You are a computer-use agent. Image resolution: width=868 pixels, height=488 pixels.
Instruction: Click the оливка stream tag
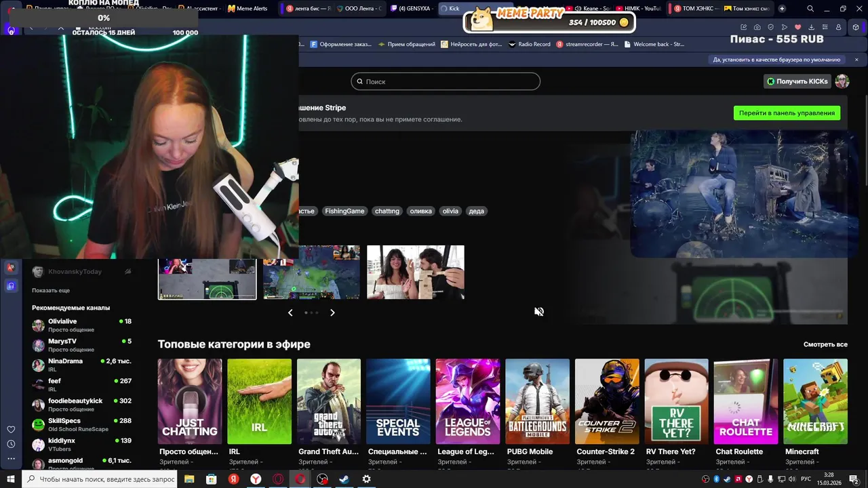[x=420, y=211]
